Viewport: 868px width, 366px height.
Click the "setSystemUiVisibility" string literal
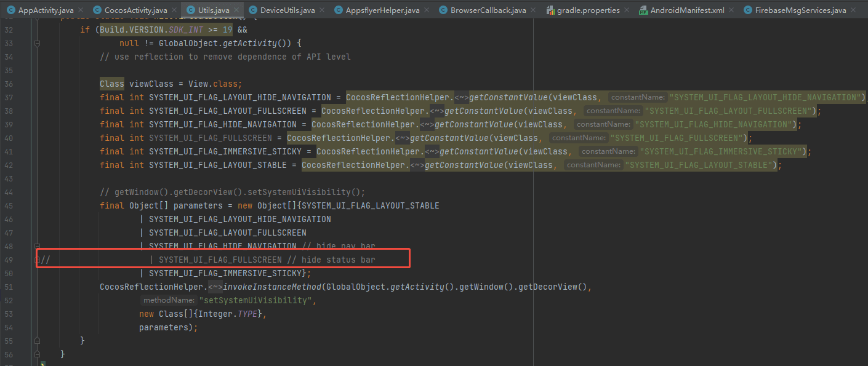257,300
